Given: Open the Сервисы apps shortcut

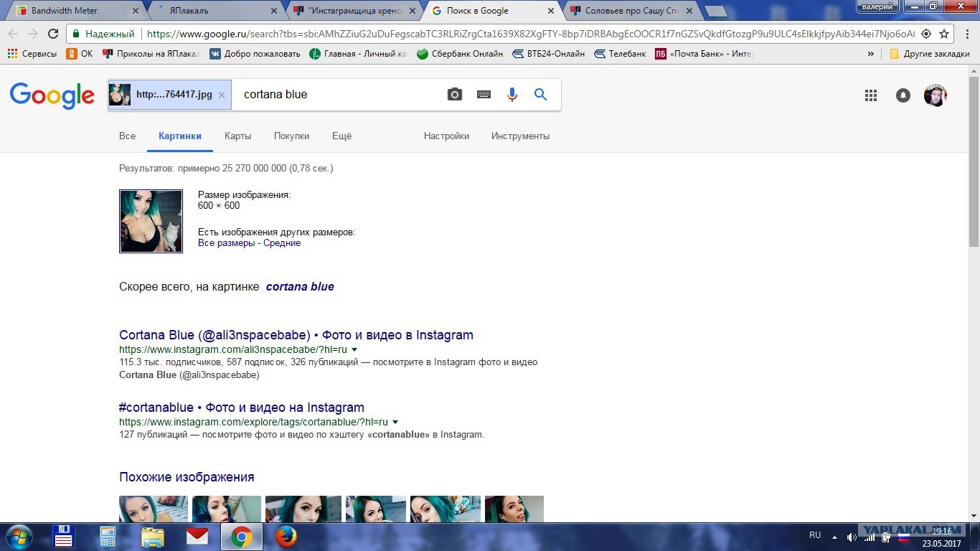Looking at the screenshot, I should pyautogui.click(x=32, y=54).
